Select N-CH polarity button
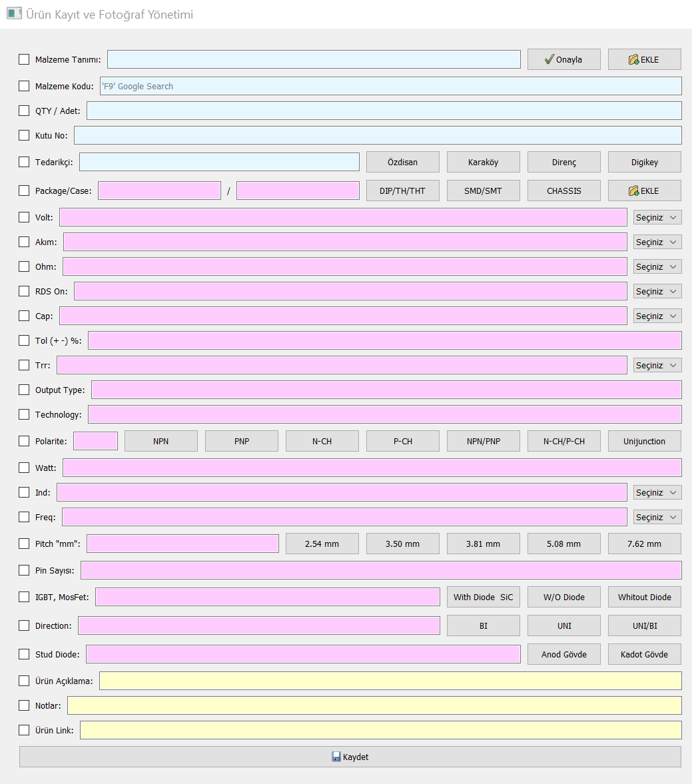This screenshot has width=692, height=784. pos(322,441)
